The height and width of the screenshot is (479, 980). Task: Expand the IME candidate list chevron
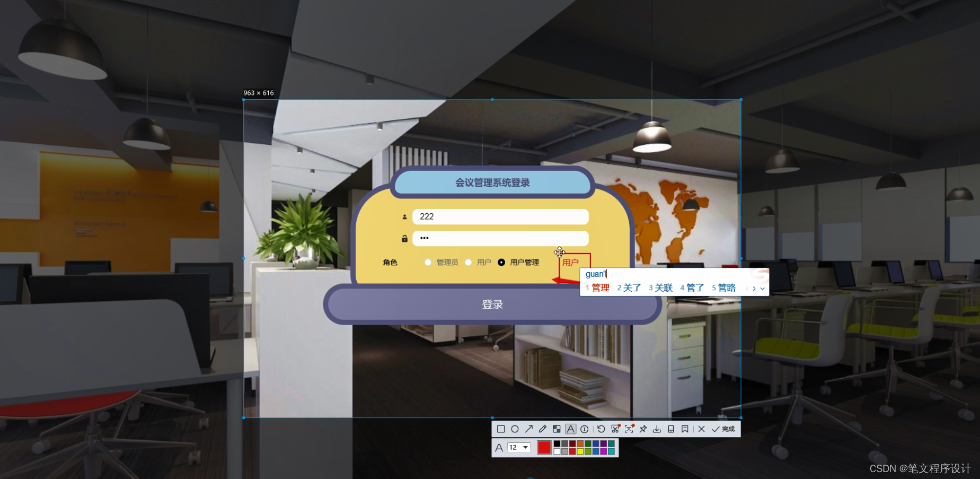(762, 289)
